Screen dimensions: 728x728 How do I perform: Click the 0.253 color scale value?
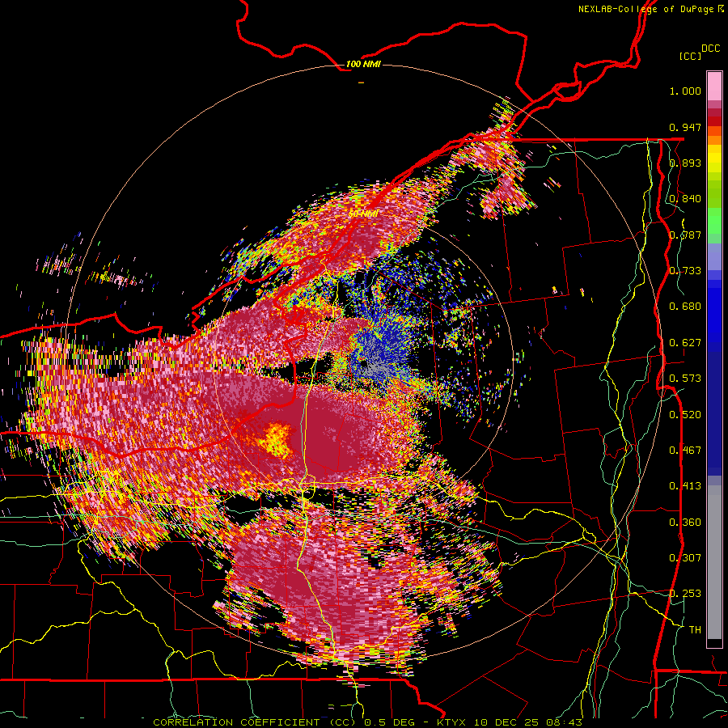tap(685, 594)
